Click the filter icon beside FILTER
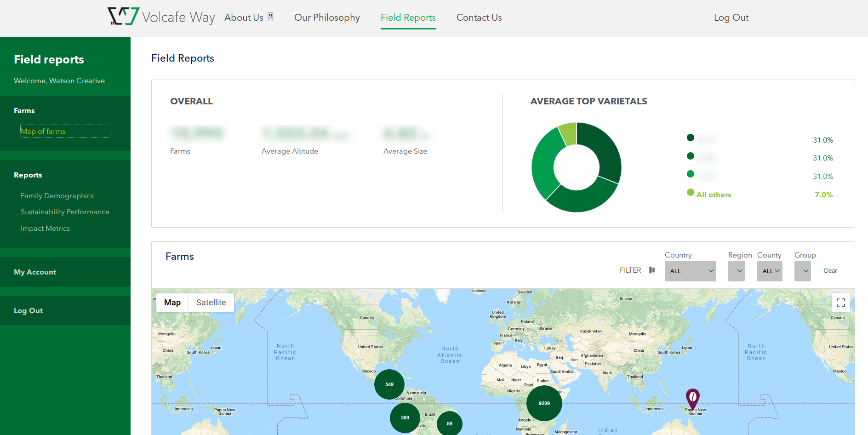 click(x=652, y=270)
